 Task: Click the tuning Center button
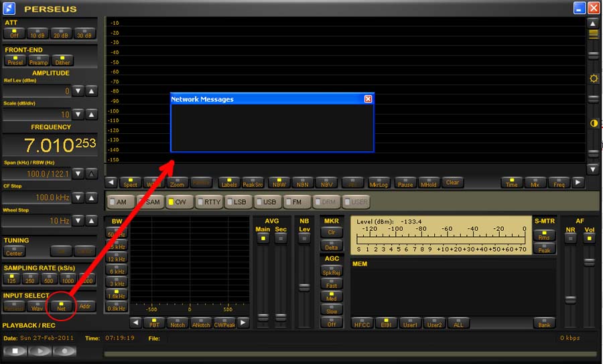click(14, 251)
